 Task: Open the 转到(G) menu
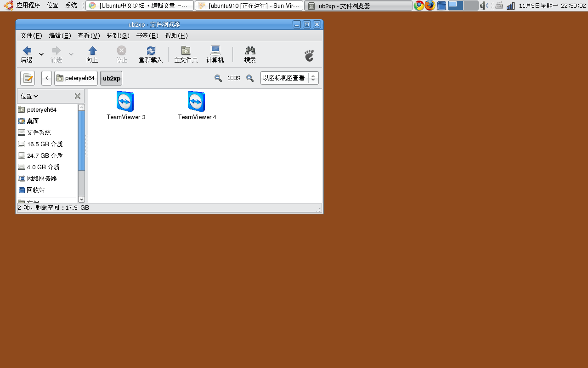click(118, 35)
